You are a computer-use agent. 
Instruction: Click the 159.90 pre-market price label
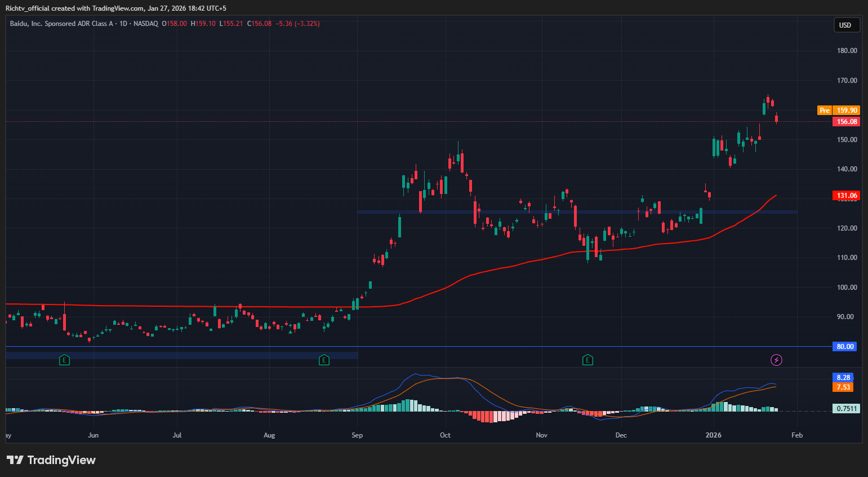[x=847, y=111]
